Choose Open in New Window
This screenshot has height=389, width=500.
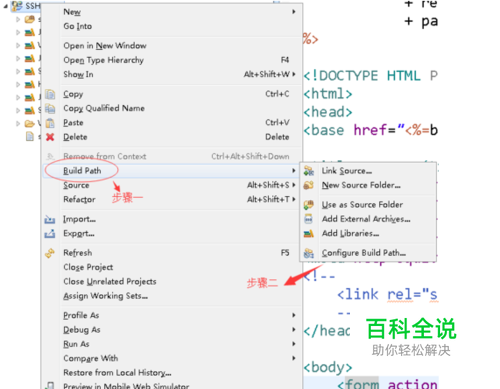(x=105, y=46)
